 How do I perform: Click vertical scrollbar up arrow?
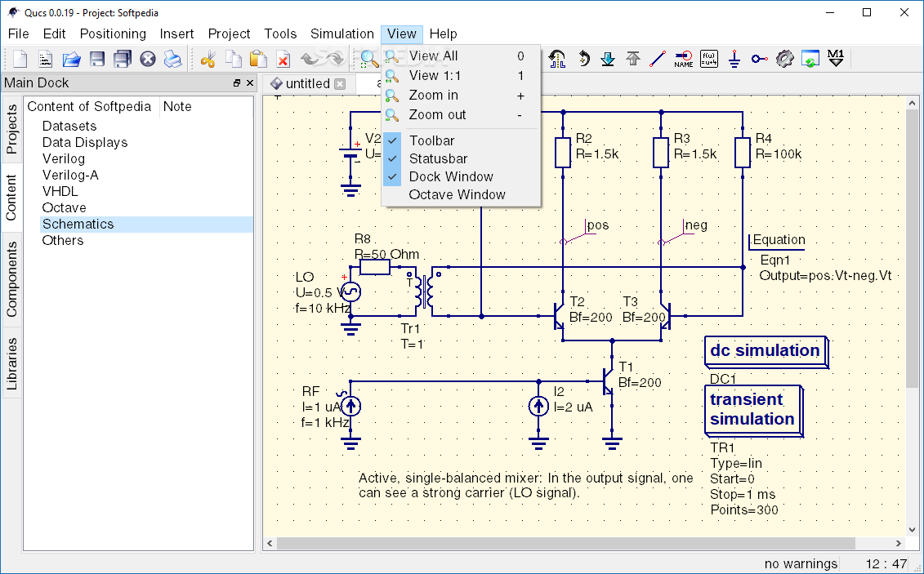913,102
